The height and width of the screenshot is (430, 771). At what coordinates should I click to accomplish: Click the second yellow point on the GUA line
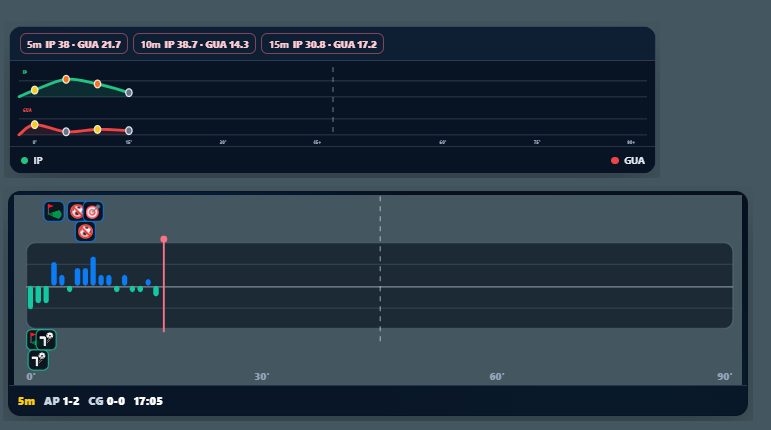coord(97,129)
